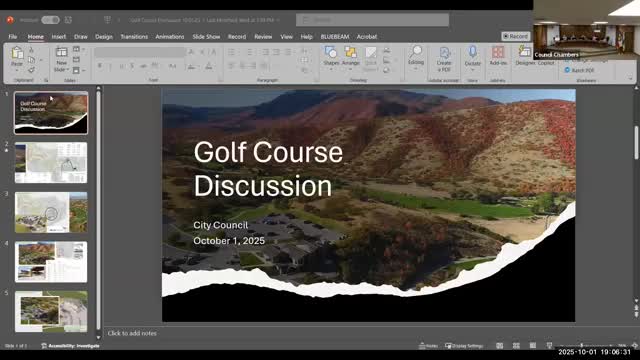This screenshot has height=360, width=640.
Task: Toggle Italic formatting
Action: click(x=110, y=66)
